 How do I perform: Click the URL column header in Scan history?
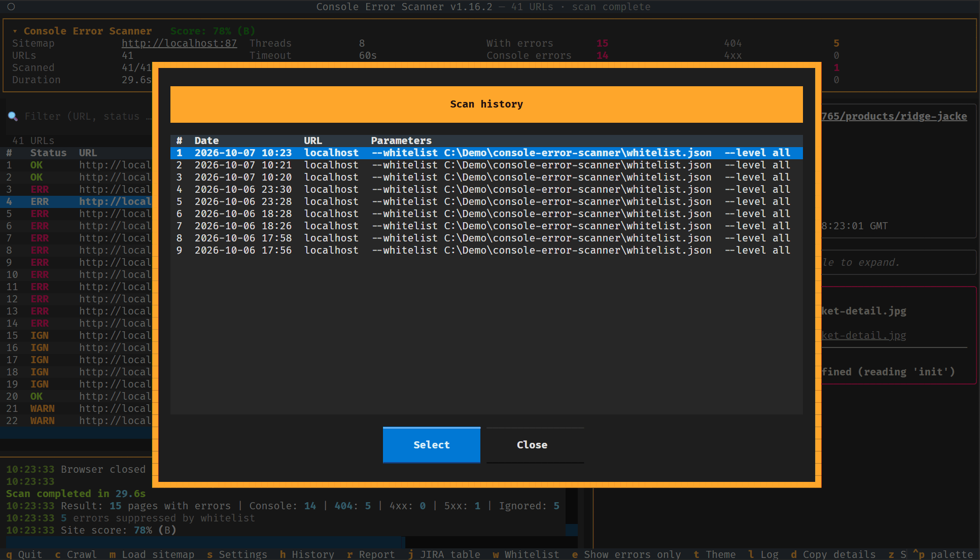click(x=313, y=141)
